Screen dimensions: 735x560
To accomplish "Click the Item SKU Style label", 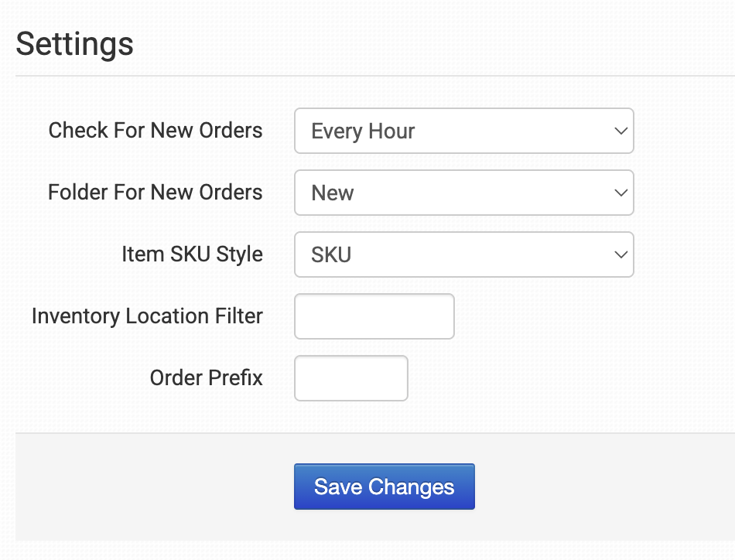I will (192, 254).
